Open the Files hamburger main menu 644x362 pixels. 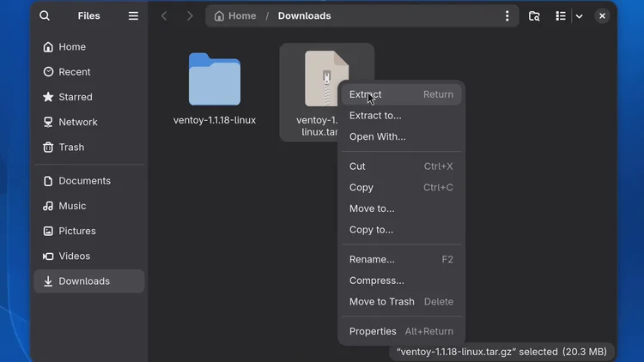click(x=133, y=16)
